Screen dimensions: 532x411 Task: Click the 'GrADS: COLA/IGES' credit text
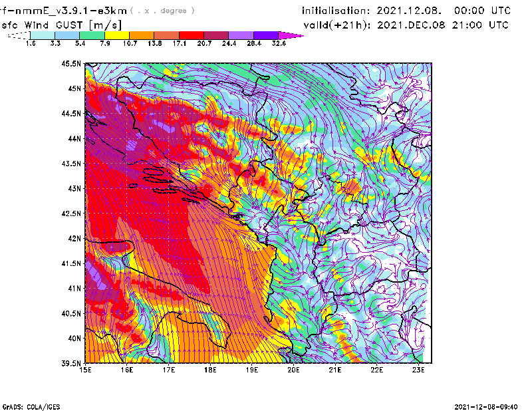(x=31, y=407)
